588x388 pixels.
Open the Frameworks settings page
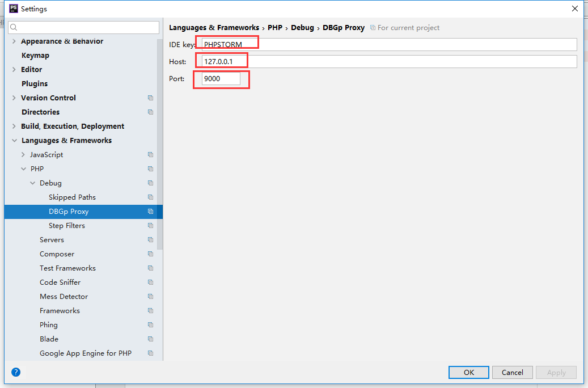coord(60,311)
